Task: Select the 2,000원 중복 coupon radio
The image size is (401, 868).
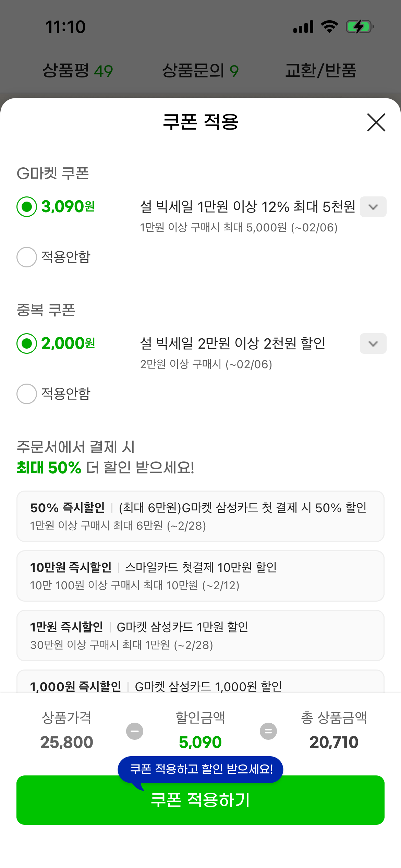Action: (x=27, y=343)
